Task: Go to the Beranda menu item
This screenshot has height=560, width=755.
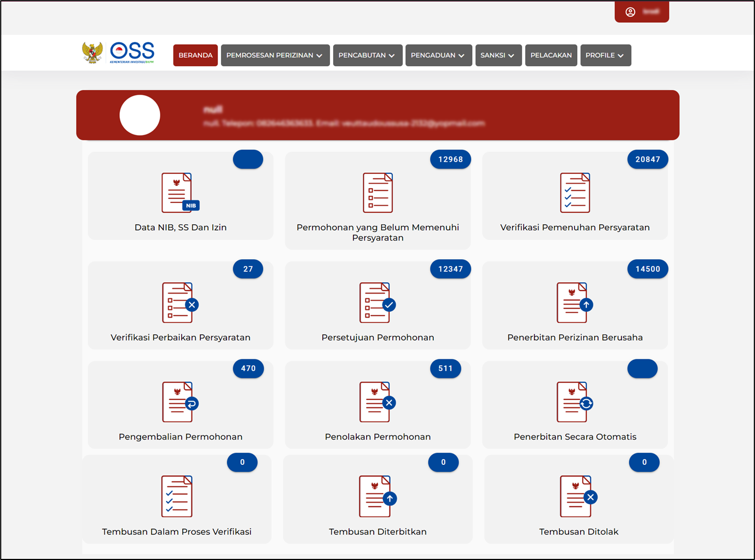Action: [195, 55]
